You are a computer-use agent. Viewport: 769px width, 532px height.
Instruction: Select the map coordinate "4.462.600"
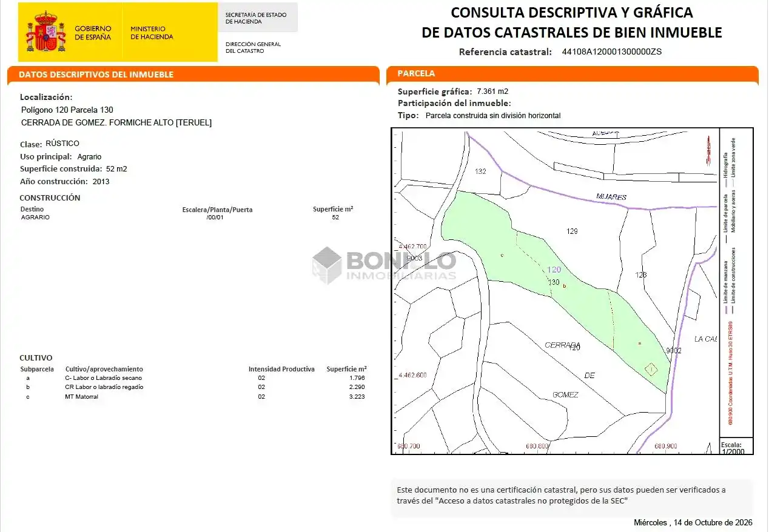[x=413, y=375]
